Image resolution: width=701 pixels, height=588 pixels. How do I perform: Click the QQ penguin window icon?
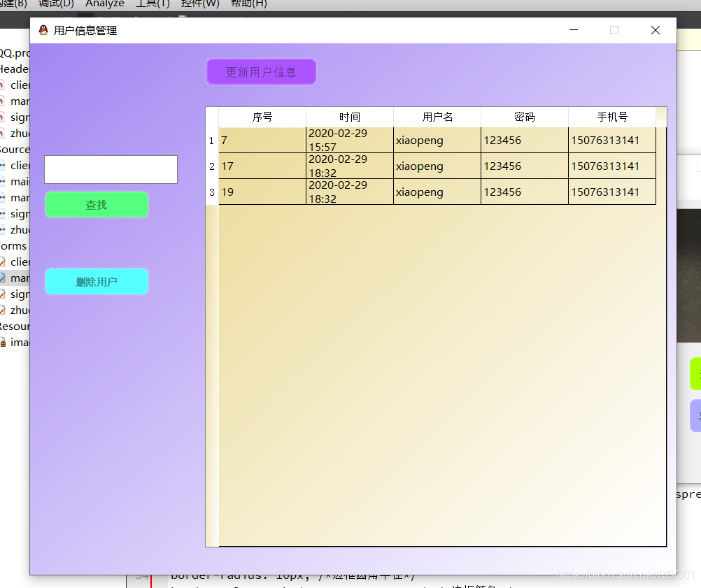point(43,30)
